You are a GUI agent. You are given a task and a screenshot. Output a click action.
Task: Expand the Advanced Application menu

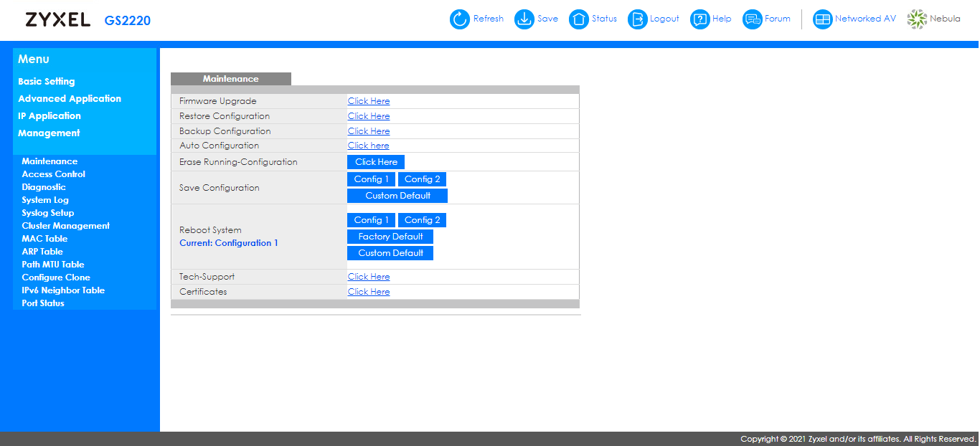click(x=70, y=99)
